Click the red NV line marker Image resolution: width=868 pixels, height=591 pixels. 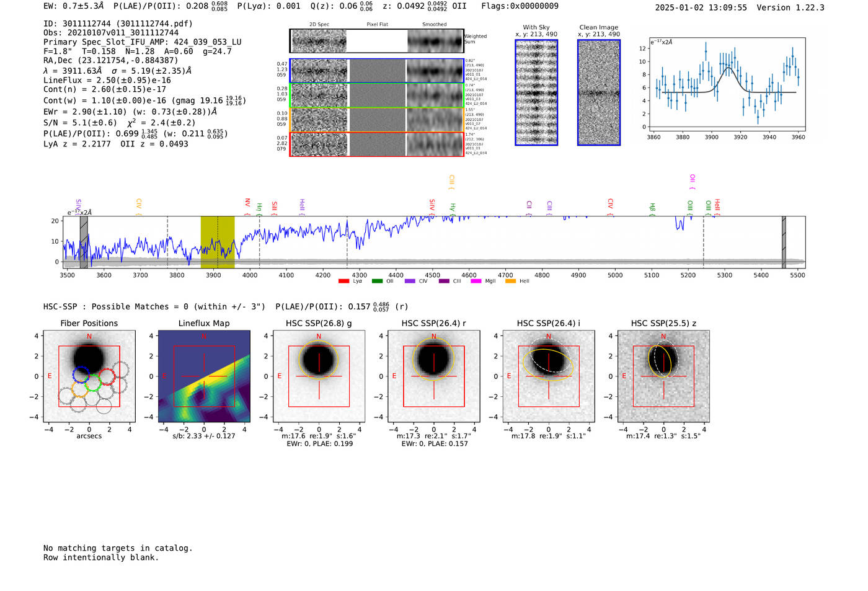[x=247, y=207]
